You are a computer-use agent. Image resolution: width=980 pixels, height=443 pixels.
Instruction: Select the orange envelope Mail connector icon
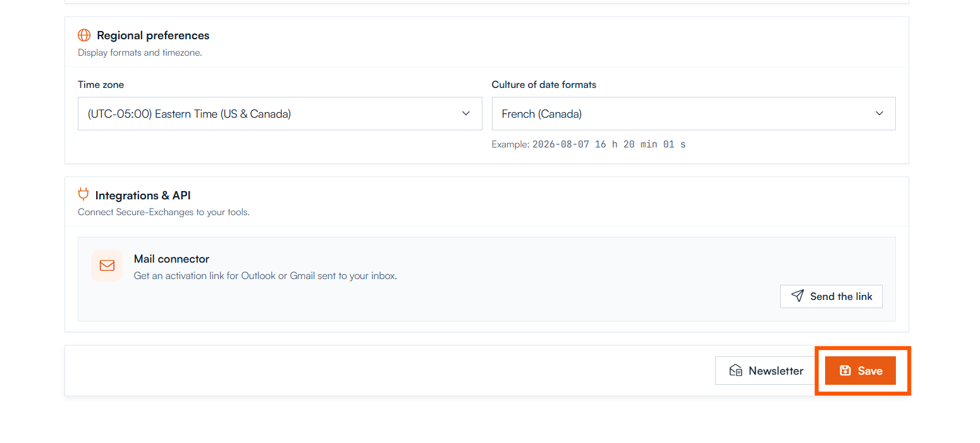click(107, 266)
